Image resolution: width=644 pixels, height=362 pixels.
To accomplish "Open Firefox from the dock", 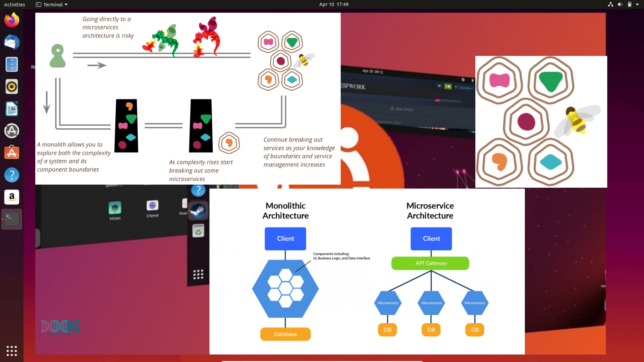I will click(12, 20).
